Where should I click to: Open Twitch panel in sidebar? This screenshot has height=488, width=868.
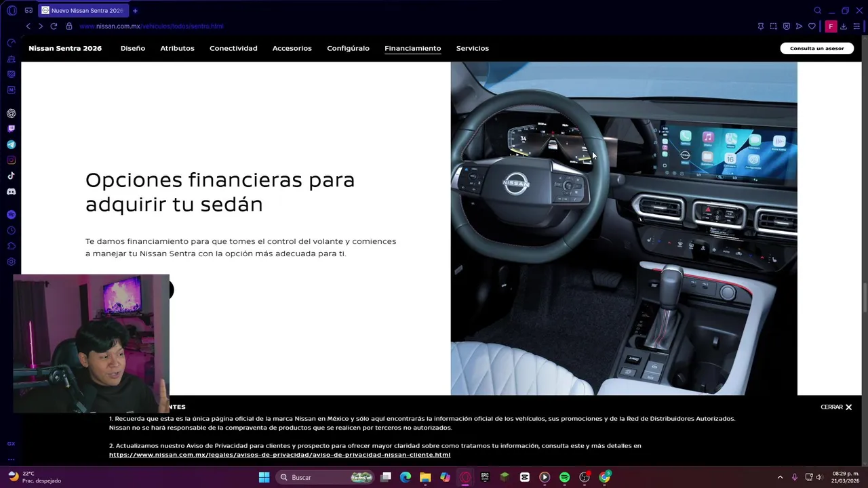click(x=12, y=129)
